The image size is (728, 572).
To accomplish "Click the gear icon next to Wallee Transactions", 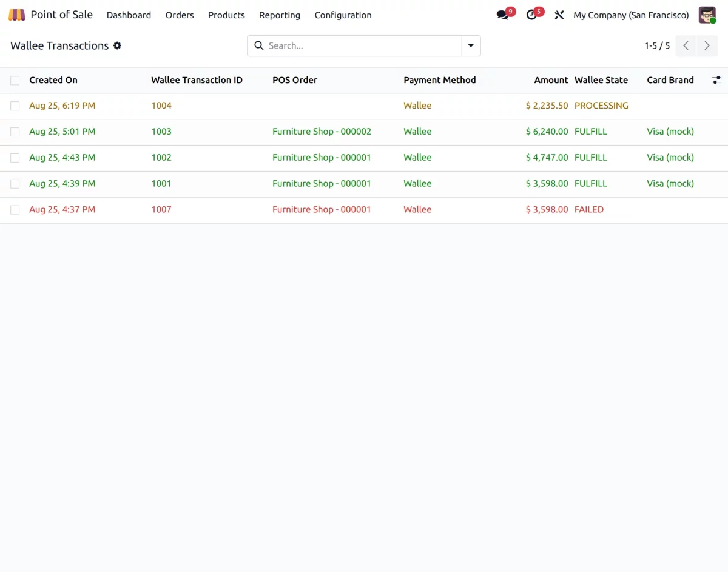I will tap(117, 45).
